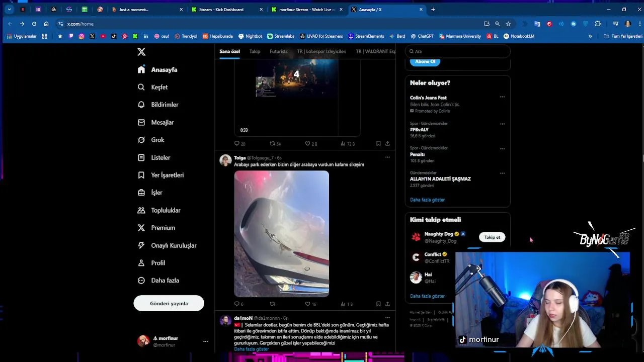Image resolution: width=644 pixels, height=362 pixels.
Task: Open Onaylı Kuruluşlar page
Action: click(167, 245)
